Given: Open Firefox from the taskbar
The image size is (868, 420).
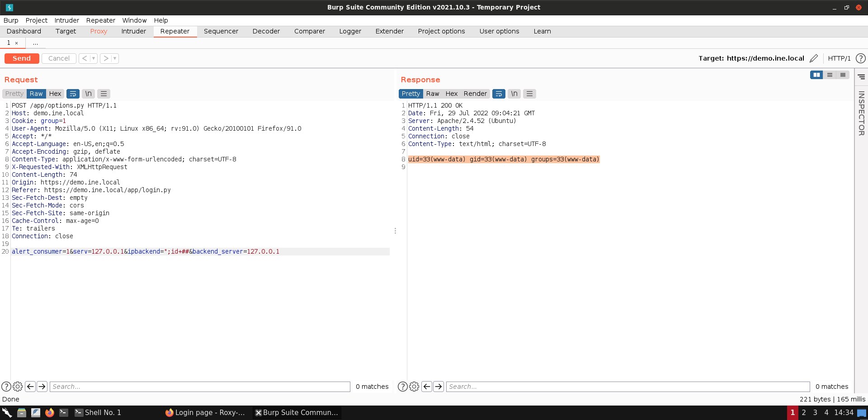Looking at the screenshot, I should click(49, 412).
